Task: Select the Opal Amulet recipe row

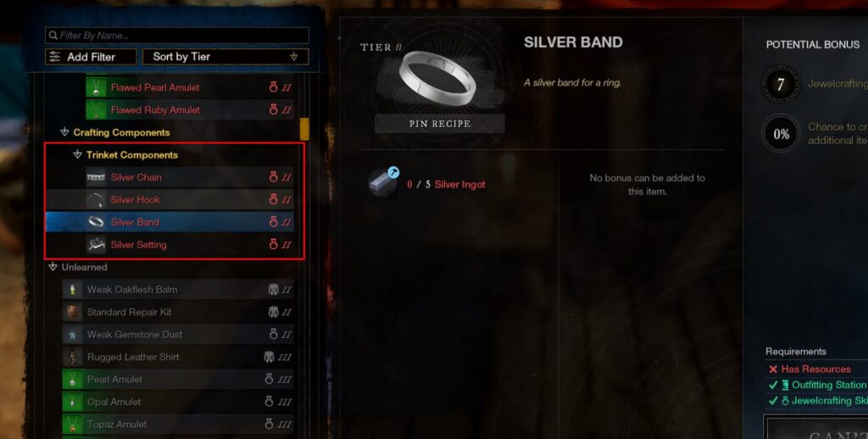Action: (x=178, y=402)
